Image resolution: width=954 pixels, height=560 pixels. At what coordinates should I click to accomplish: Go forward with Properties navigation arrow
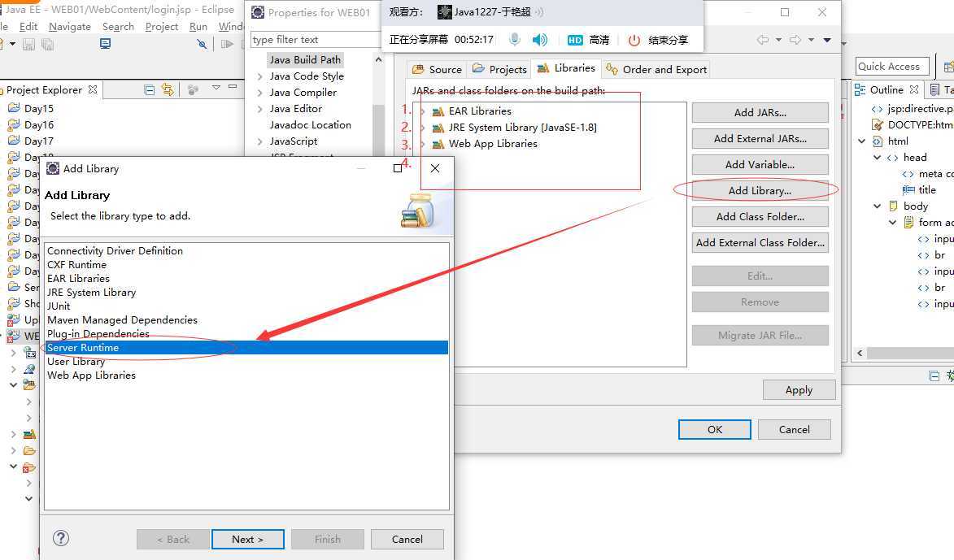[795, 40]
